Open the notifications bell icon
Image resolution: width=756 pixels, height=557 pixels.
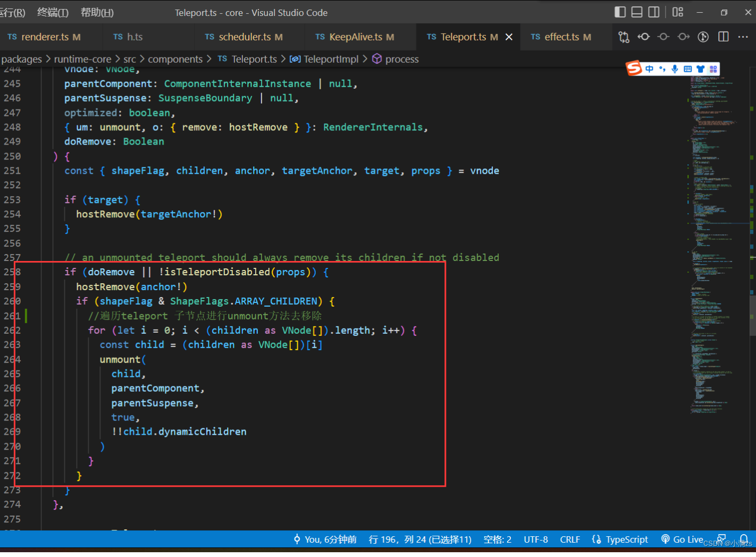point(744,539)
